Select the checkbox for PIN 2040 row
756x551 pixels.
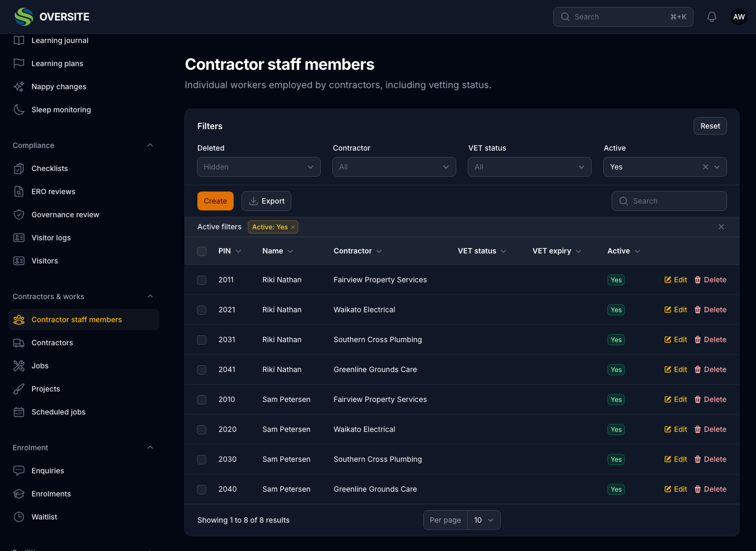click(x=202, y=490)
